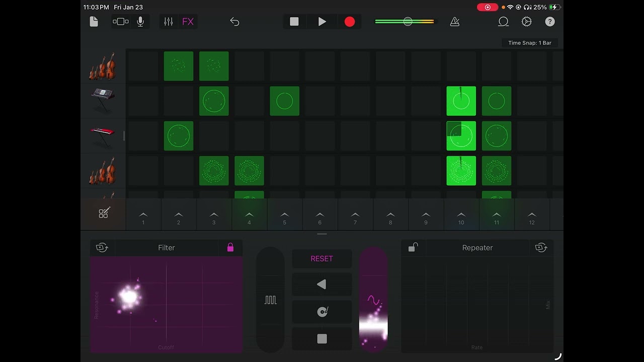The image size is (644, 362).
Task: Touch the Repeater rate mix pad
Action: click(477, 304)
